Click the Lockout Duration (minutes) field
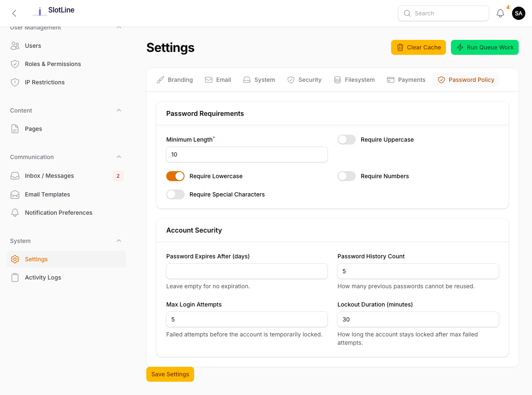This screenshot has width=532, height=395. [x=418, y=319]
